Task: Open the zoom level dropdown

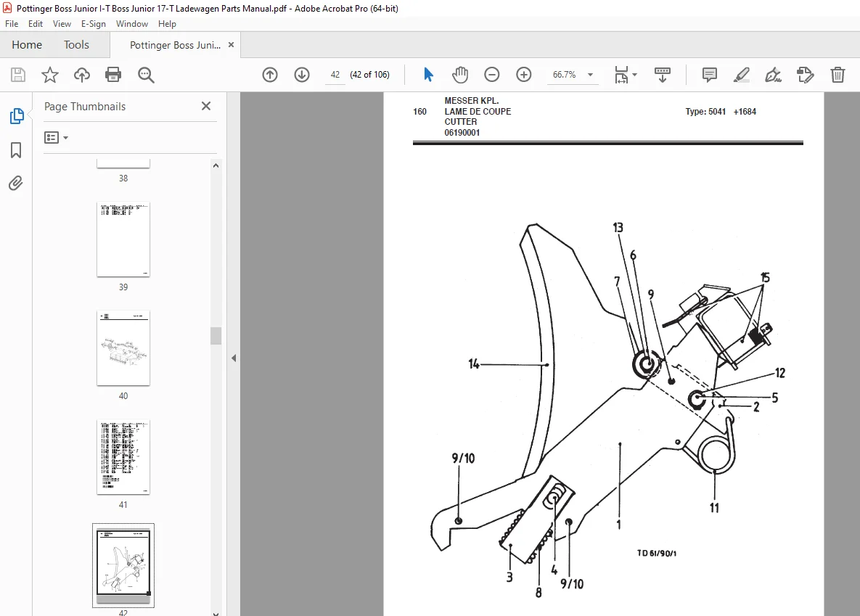Action: pyautogui.click(x=590, y=75)
